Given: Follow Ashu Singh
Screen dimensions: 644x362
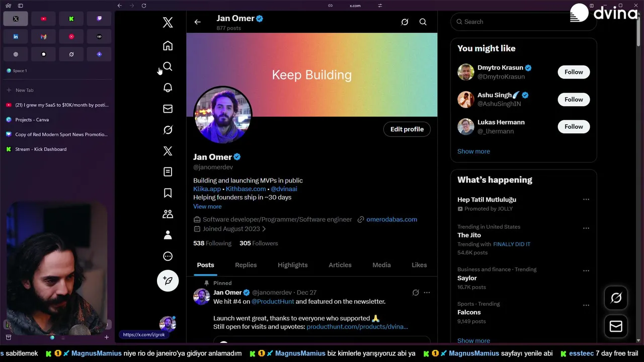Looking at the screenshot, I should pyautogui.click(x=574, y=100).
